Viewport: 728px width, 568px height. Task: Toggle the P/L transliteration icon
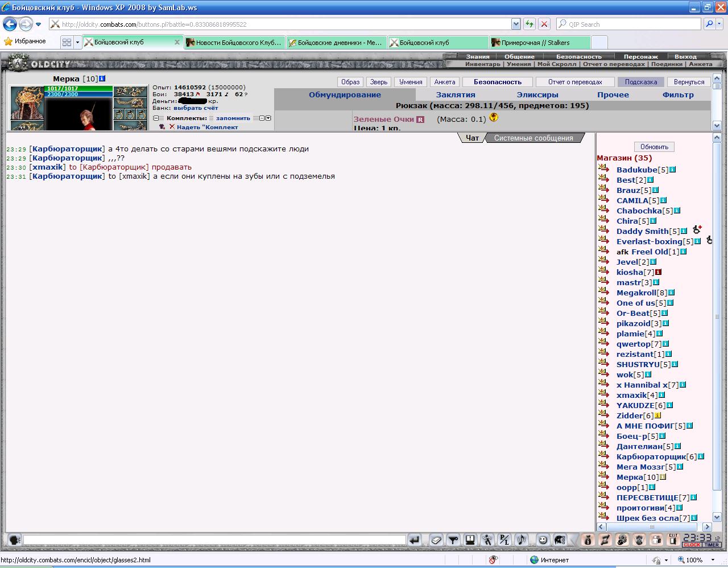(x=504, y=540)
